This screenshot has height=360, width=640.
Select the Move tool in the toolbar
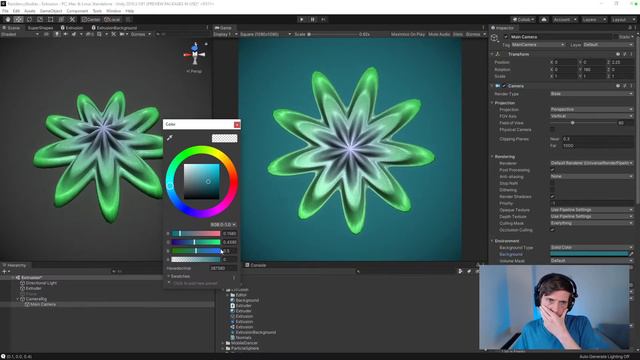(x=18, y=19)
